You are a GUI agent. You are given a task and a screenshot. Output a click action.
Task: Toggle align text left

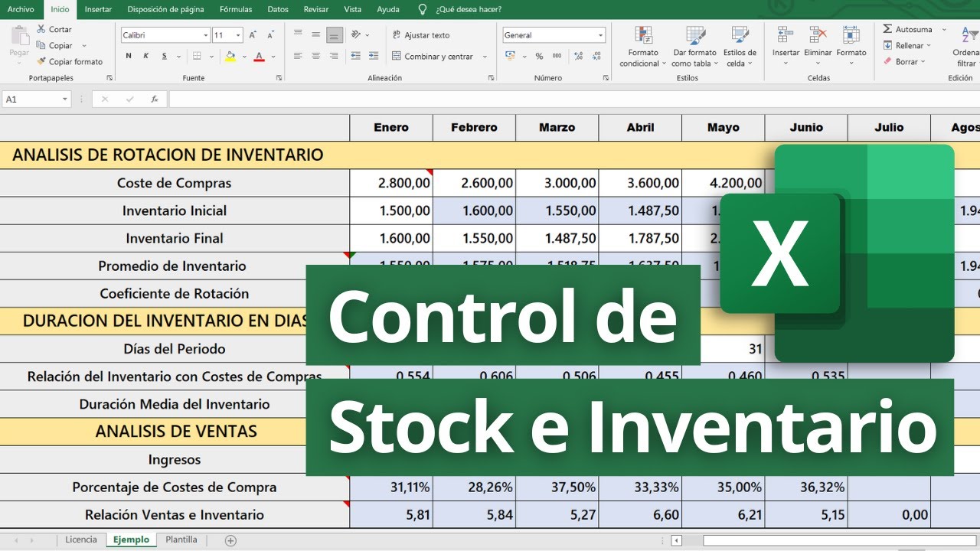click(x=298, y=56)
